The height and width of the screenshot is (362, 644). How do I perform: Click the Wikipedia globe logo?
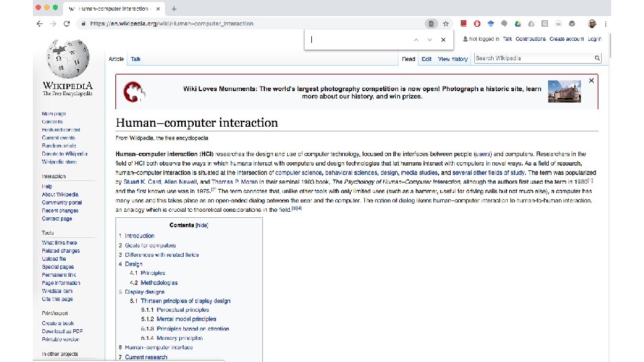[68, 59]
